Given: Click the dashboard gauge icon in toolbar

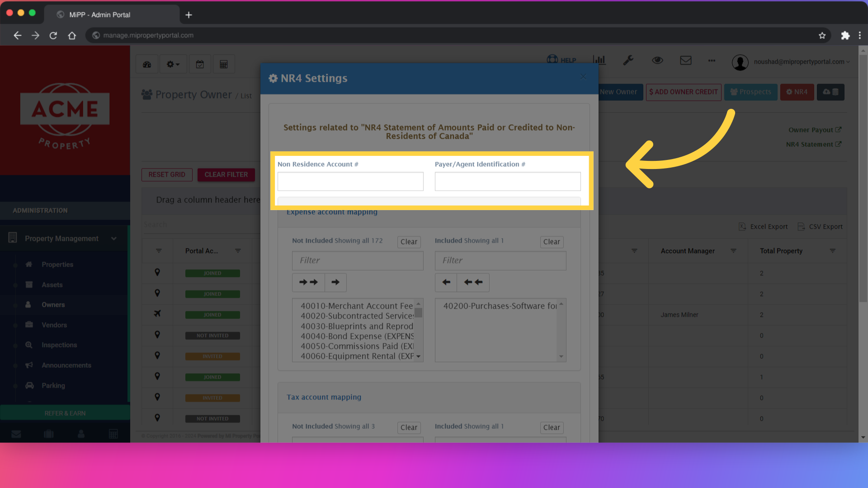Looking at the screenshot, I should click(147, 65).
